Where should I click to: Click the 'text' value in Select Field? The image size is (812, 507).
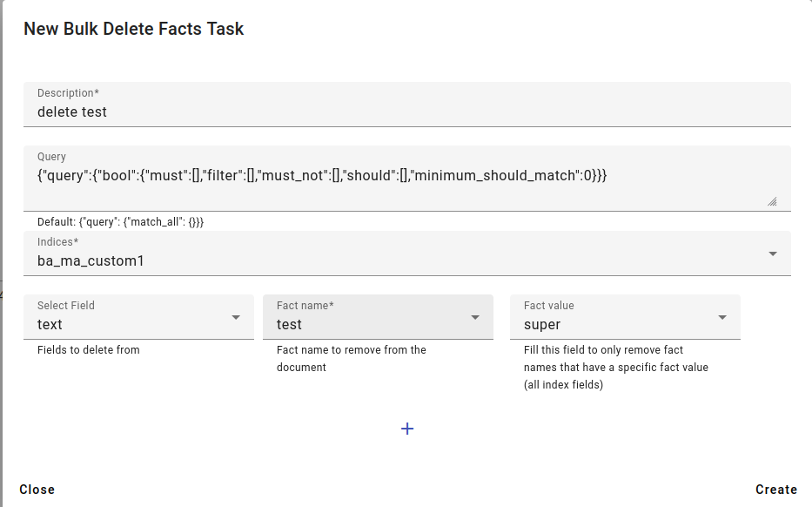click(50, 325)
